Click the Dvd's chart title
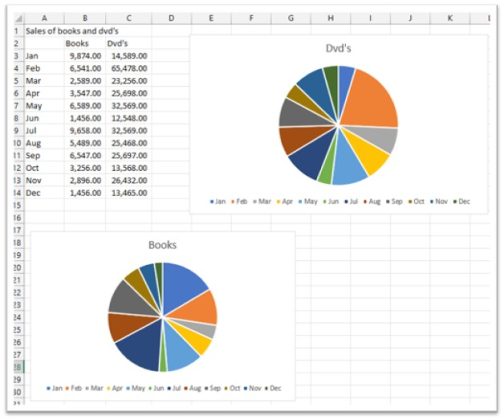504x420 pixels. [338, 48]
